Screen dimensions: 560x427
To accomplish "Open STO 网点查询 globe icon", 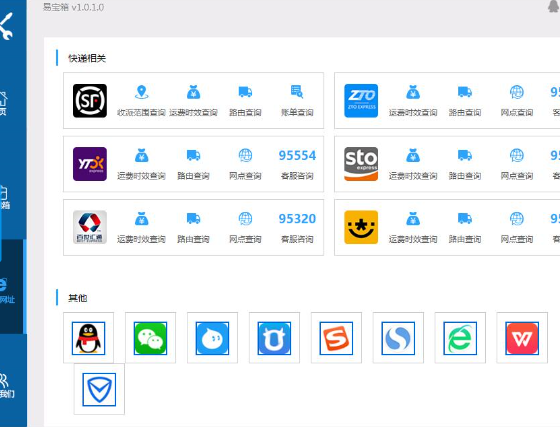I will coord(517,155).
